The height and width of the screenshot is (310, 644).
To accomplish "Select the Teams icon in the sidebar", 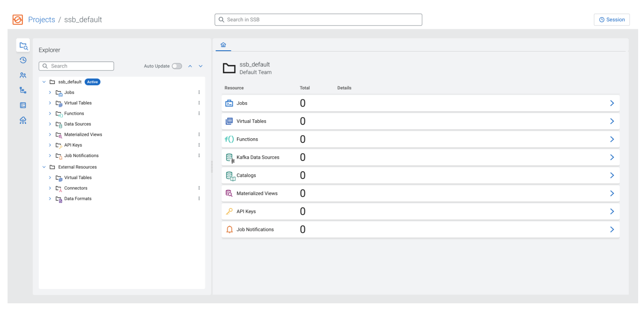I will [23, 75].
